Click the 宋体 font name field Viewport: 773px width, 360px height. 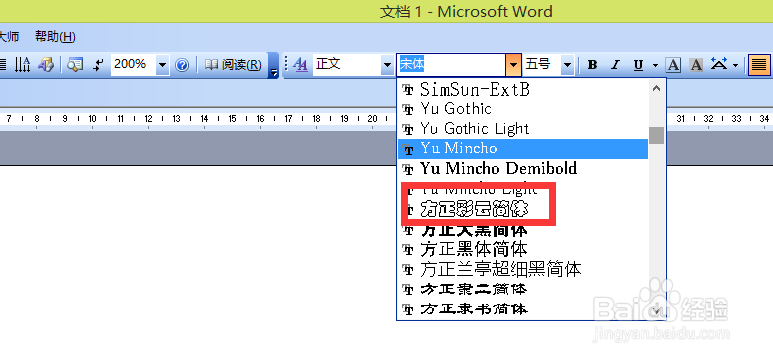pyautogui.click(x=451, y=65)
